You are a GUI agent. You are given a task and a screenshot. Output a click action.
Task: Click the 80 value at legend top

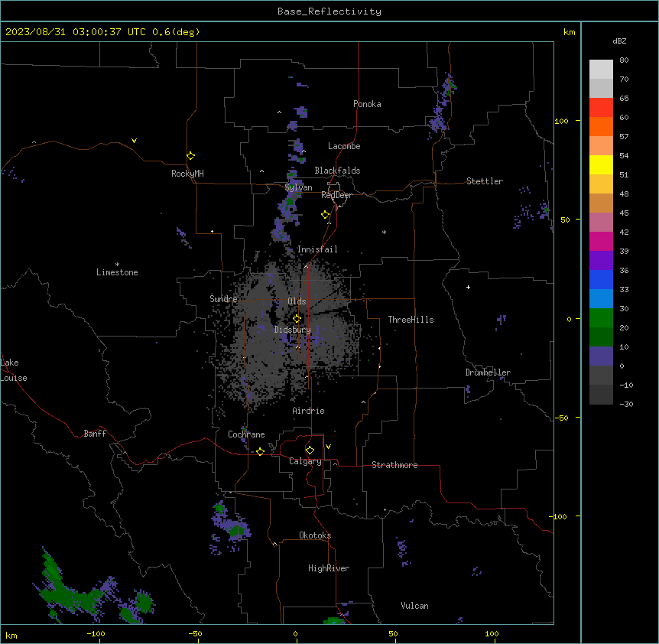(x=624, y=60)
